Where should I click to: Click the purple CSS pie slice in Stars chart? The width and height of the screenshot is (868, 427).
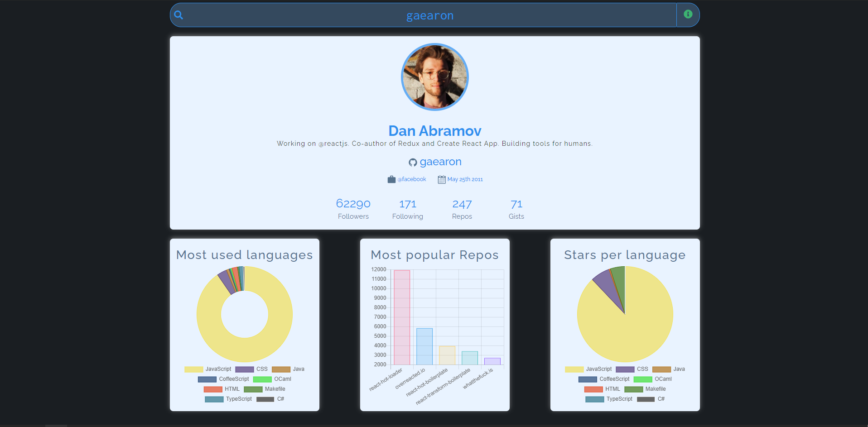(x=609, y=288)
